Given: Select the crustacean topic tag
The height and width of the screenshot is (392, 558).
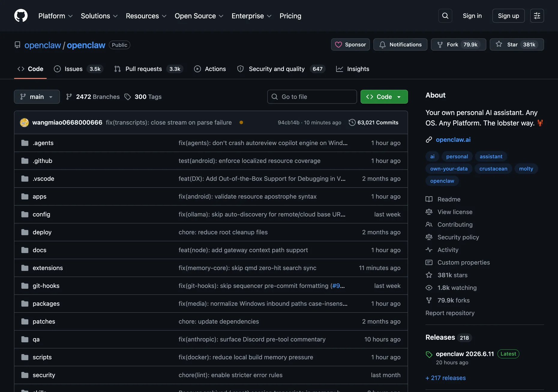Looking at the screenshot, I should tap(493, 169).
